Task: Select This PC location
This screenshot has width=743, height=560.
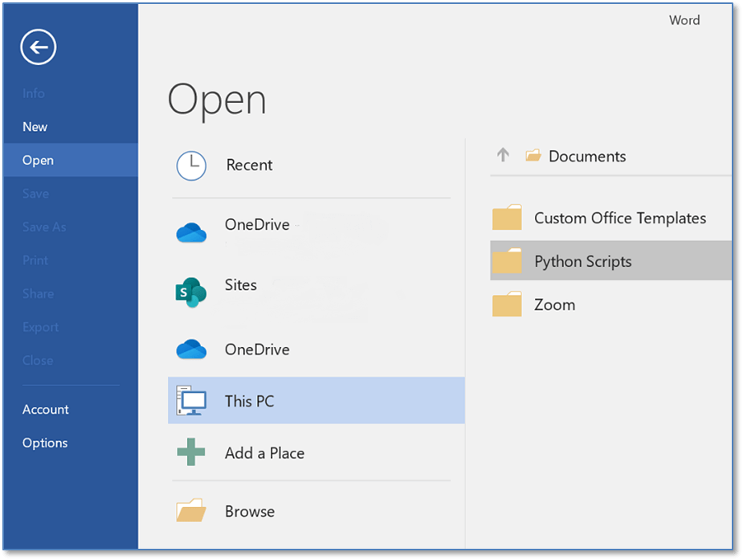Action: (x=316, y=400)
